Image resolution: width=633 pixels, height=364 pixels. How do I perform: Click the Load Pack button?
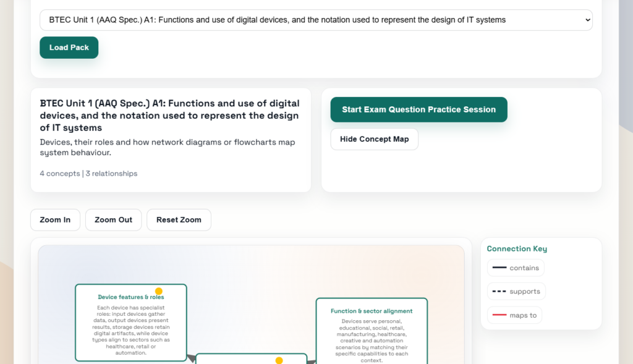(69, 48)
